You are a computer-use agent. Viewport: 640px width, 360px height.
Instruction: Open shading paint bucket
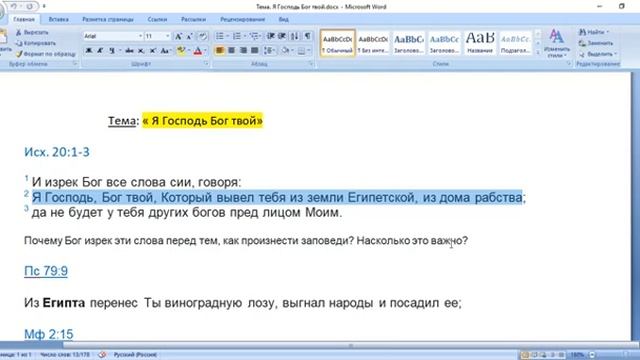click(x=285, y=51)
